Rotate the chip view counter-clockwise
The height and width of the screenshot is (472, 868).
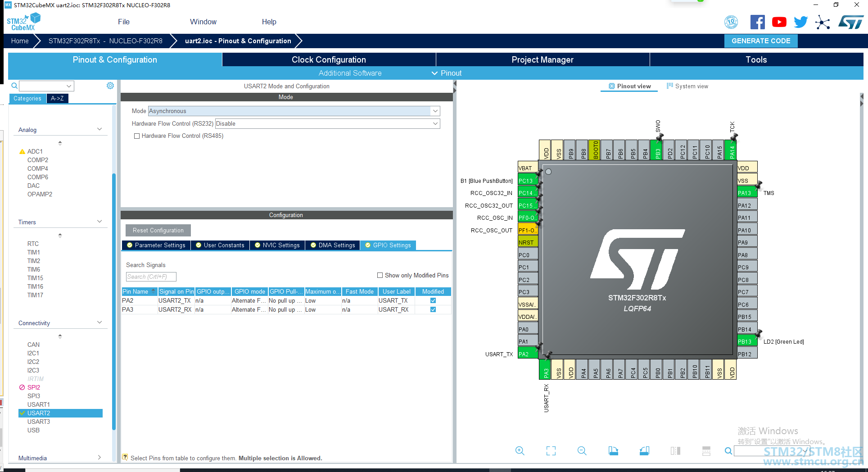[x=644, y=451]
